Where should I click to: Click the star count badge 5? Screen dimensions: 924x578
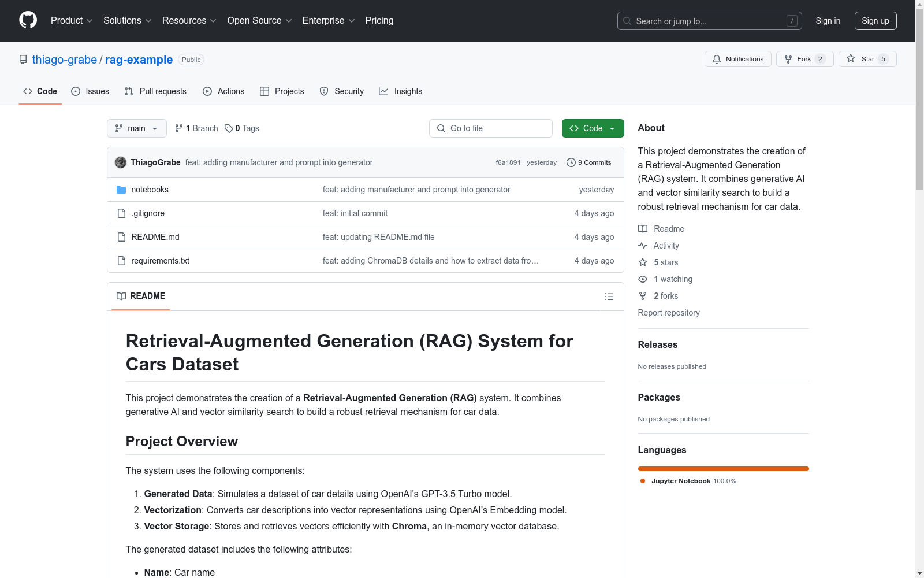click(x=883, y=59)
